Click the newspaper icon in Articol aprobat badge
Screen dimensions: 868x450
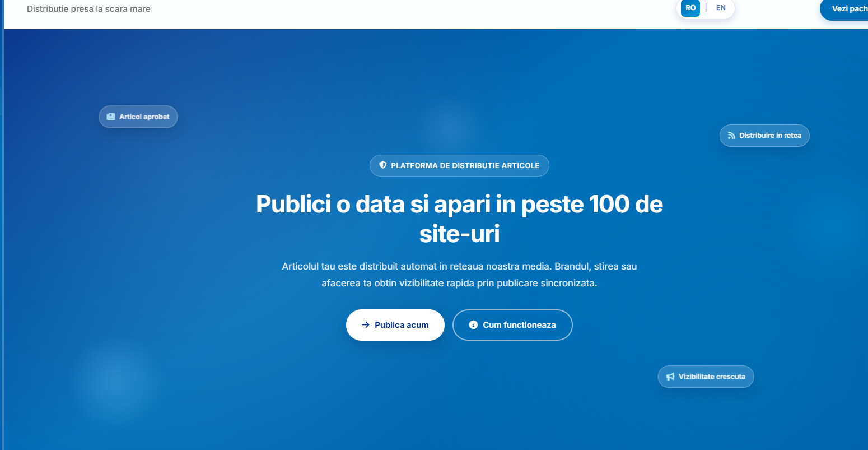coord(111,117)
